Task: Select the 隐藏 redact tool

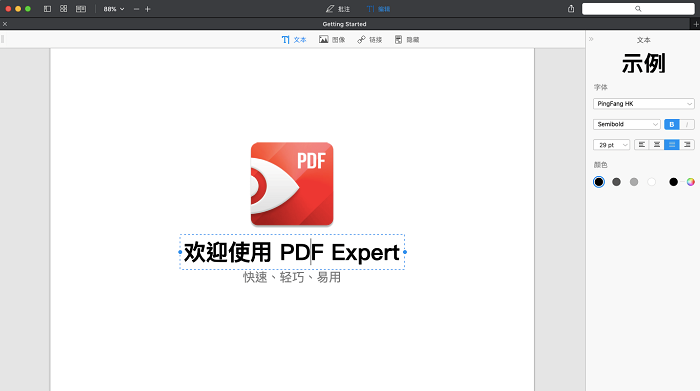Action: (x=407, y=40)
